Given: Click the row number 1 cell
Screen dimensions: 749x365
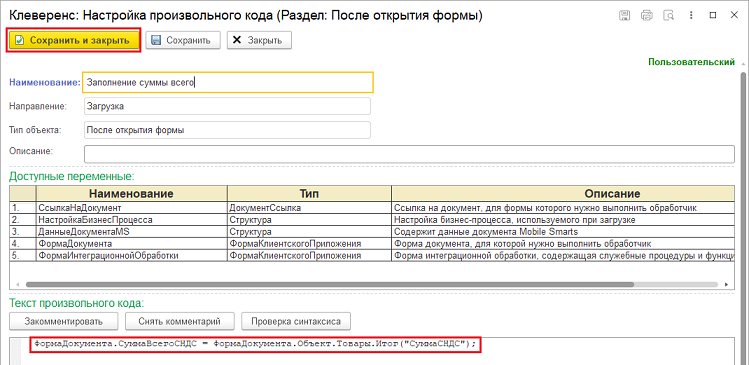Looking at the screenshot, I should [22, 208].
